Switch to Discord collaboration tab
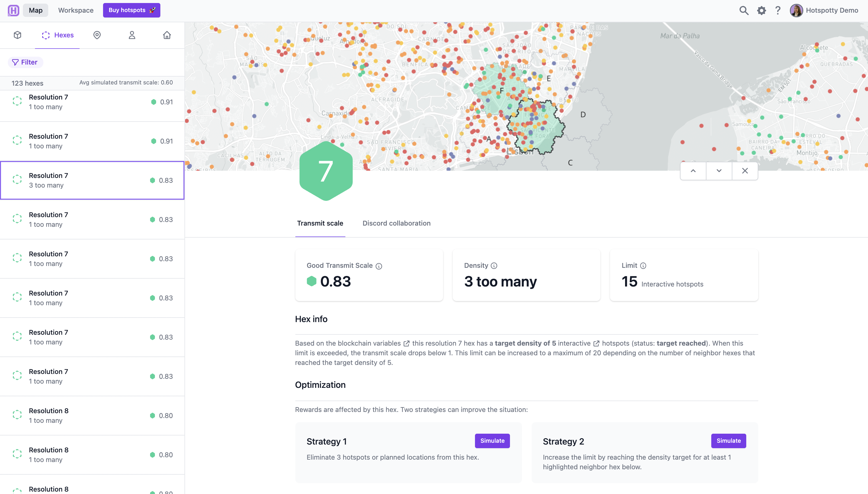Image resolution: width=868 pixels, height=494 pixels. [396, 223]
